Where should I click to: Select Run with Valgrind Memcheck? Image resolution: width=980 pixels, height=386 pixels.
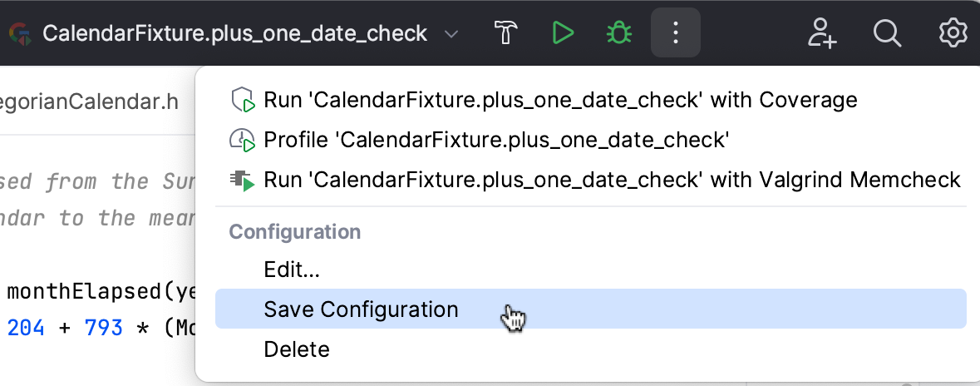click(x=612, y=180)
